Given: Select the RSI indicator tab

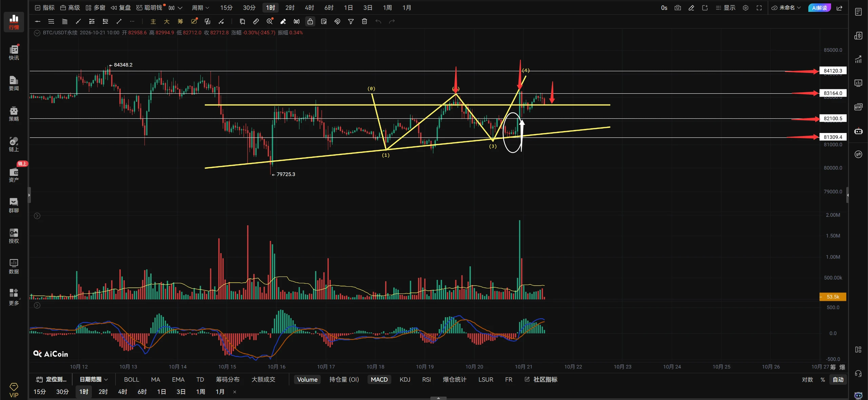Looking at the screenshot, I should point(426,379).
